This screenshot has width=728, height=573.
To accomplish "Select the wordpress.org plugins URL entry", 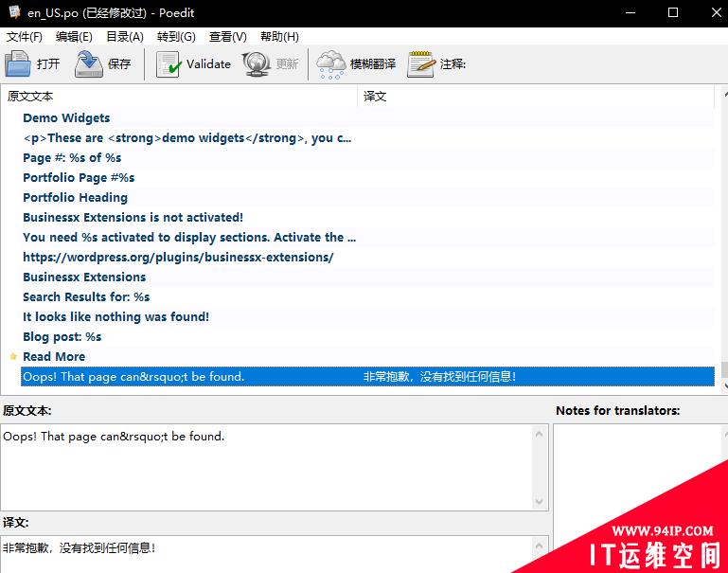I will pos(367,258).
